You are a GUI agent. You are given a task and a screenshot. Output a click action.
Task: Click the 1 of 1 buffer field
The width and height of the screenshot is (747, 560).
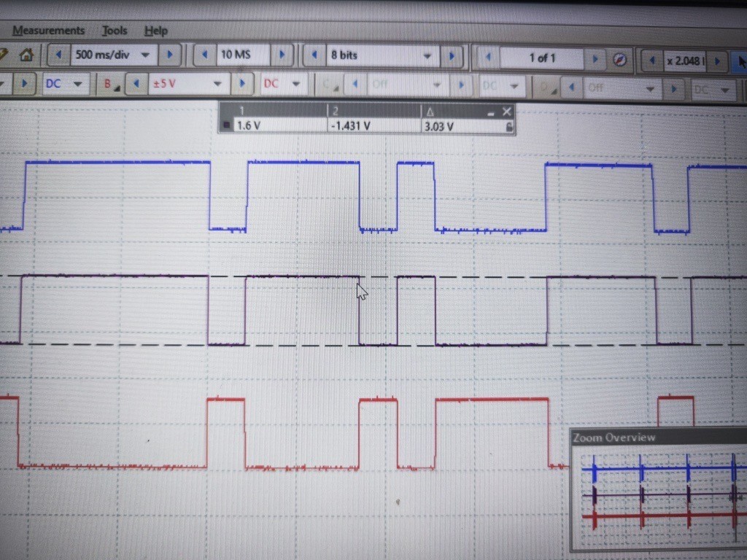click(x=542, y=58)
